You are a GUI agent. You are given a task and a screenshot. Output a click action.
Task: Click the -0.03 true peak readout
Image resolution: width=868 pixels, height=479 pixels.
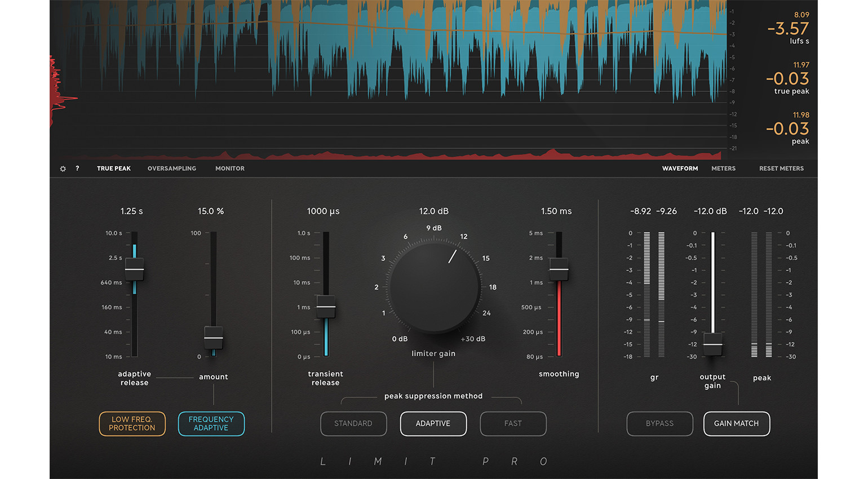click(x=787, y=79)
